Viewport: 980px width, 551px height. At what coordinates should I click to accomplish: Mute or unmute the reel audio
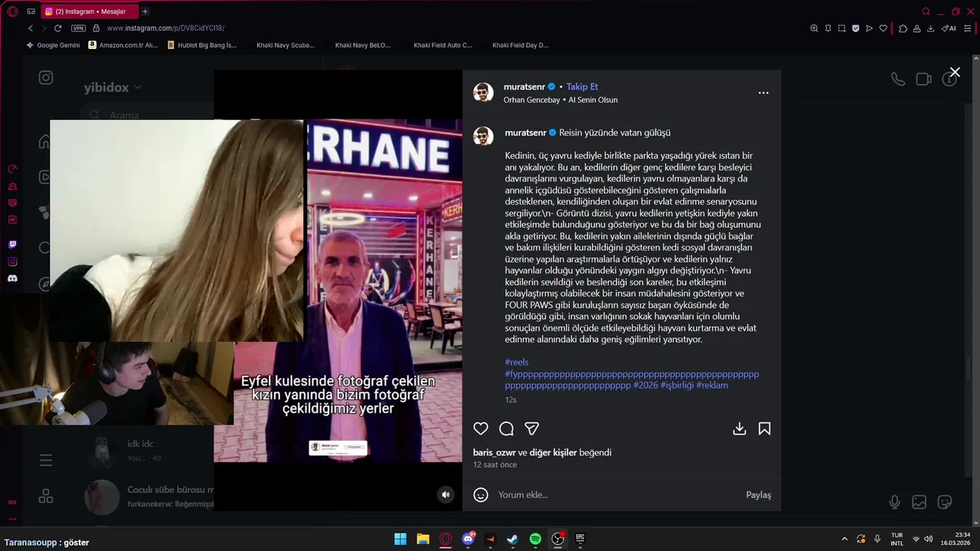(446, 494)
